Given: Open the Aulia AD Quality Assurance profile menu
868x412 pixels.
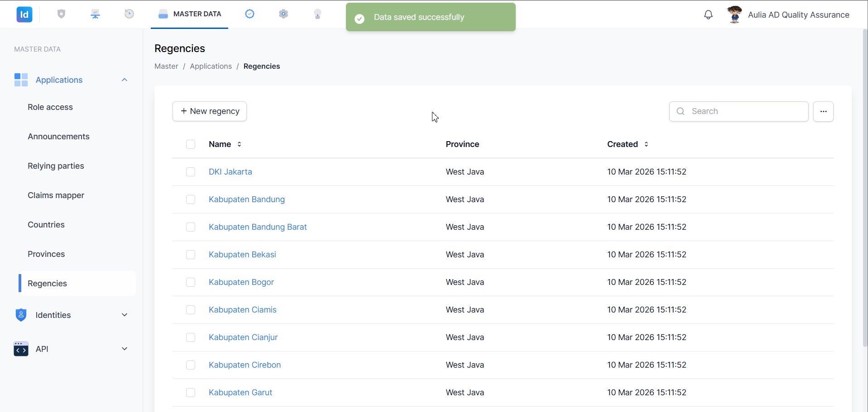Looking at the screenshot, I should (798, 15).
